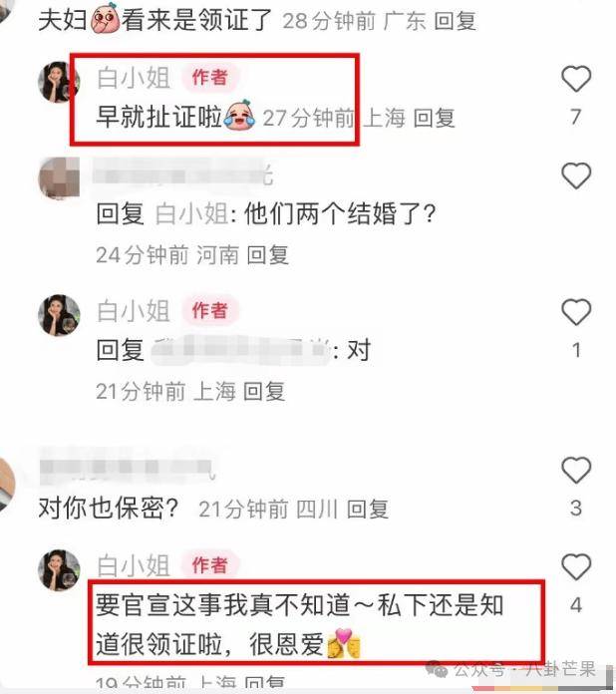The width and height of the screenshot is (616, 694).
Task: Open 白小姐 username above 要官宣 comment
Action: tap(134, 565)
